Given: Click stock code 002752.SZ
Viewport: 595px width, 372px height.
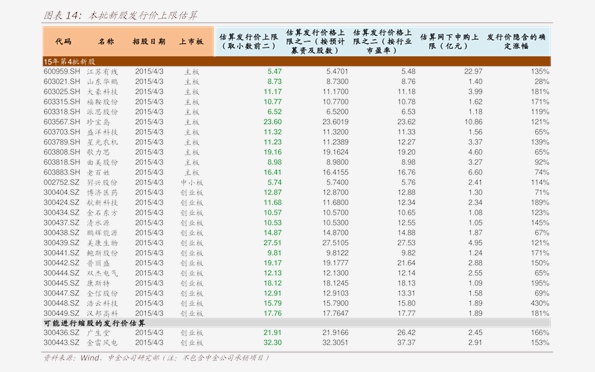Looking at the screenshot, I should tap(61, 183).
